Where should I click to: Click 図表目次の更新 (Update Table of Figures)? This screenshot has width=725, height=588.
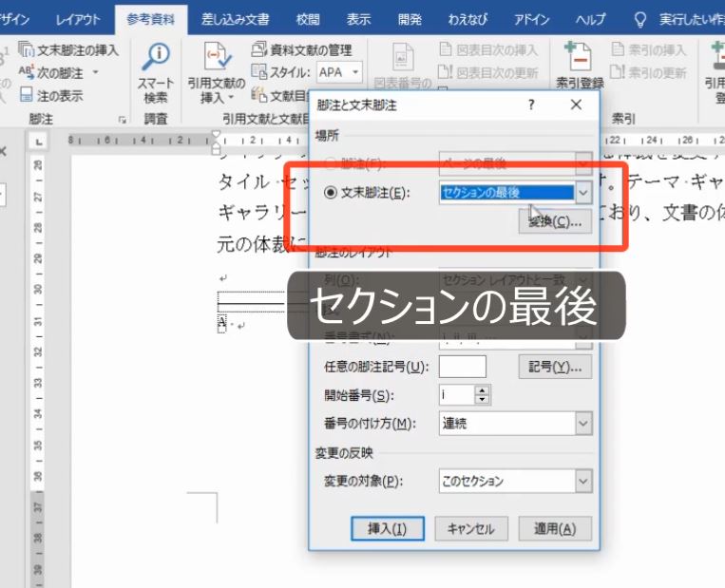click(488, 72)
